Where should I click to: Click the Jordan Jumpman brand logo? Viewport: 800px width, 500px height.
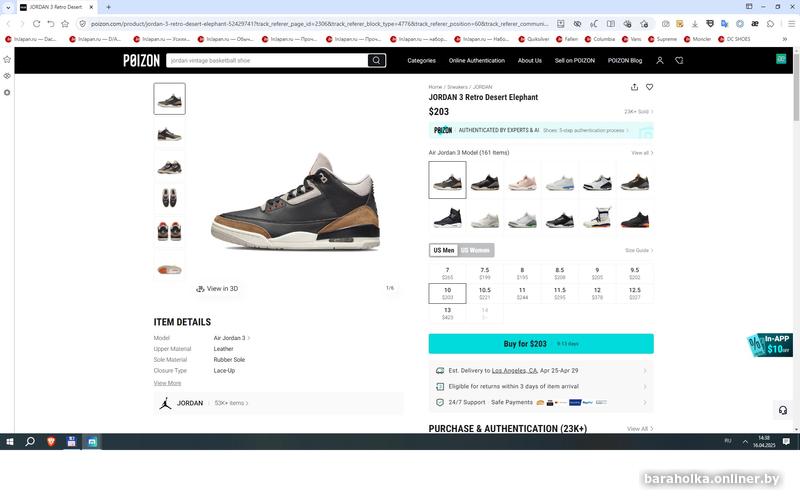pyautogui.click(x=165, y=403)
